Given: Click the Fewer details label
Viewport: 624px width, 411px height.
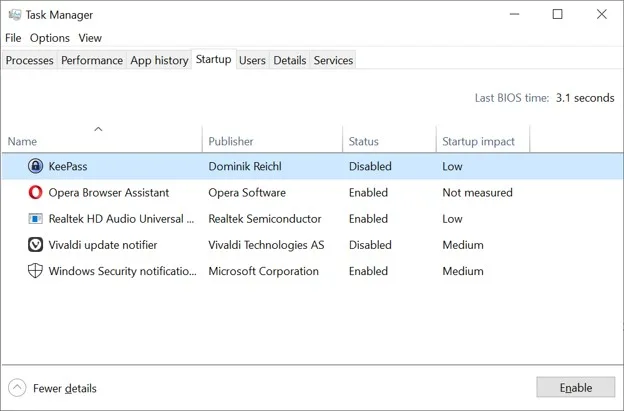Looking at the screenshot, I should tap(65, 388).
